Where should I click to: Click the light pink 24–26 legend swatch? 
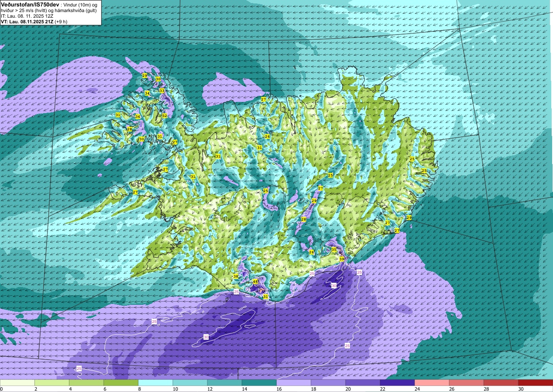click(x=432, y=383)
